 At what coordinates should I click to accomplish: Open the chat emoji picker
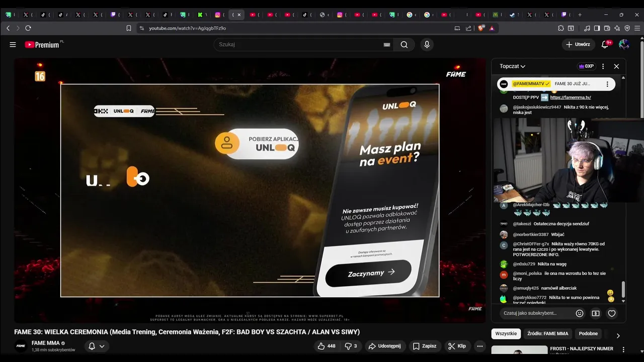coord(580,313)
